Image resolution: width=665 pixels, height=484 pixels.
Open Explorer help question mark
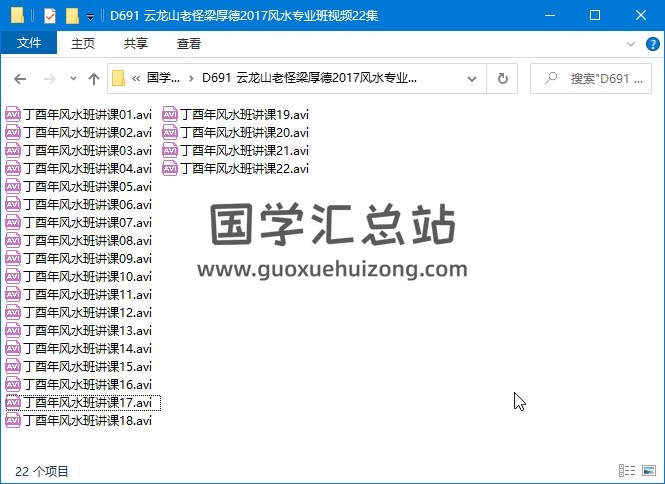pos(652,44)
